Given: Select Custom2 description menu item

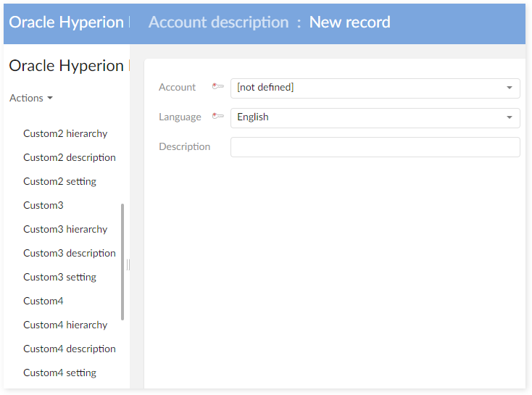Looking at the screenshot, I should pyautogui.click(x=70, y=157).
